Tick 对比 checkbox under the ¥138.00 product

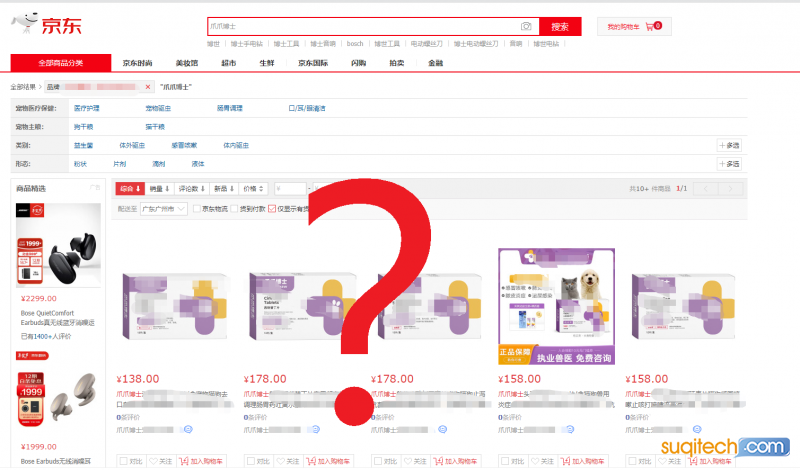coord(123,462)
